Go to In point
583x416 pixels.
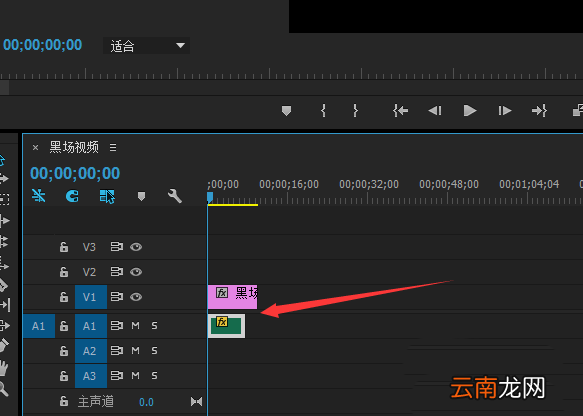(x=400, y=111)
